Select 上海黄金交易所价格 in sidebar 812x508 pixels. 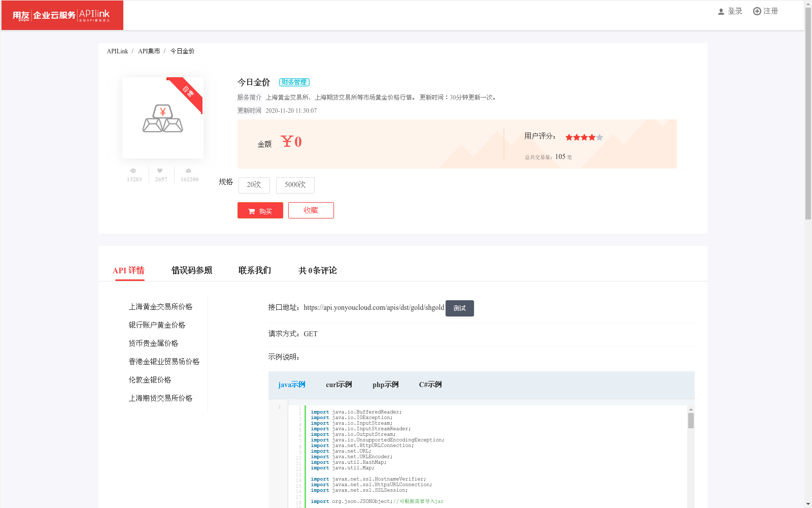click(160, 307)
